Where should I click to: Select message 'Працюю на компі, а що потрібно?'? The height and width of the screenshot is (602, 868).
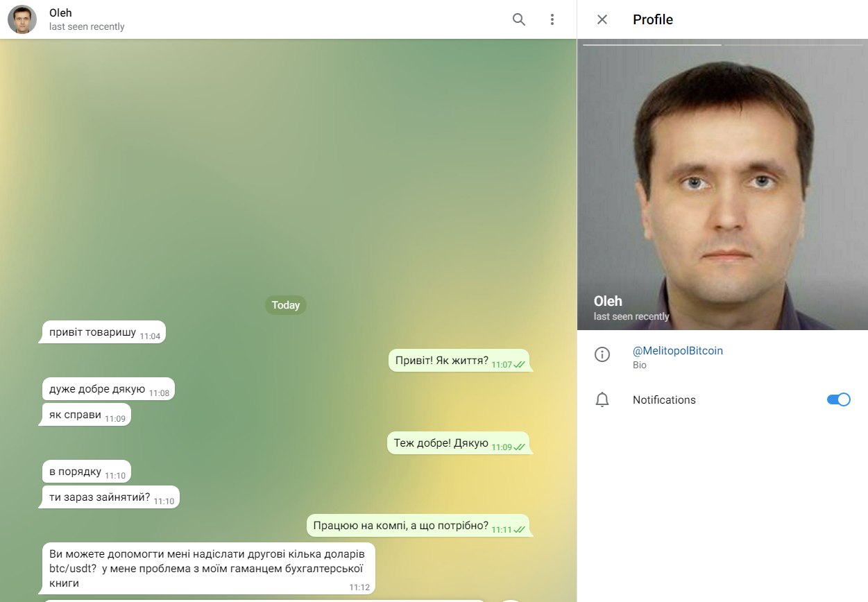click(418, 525)
